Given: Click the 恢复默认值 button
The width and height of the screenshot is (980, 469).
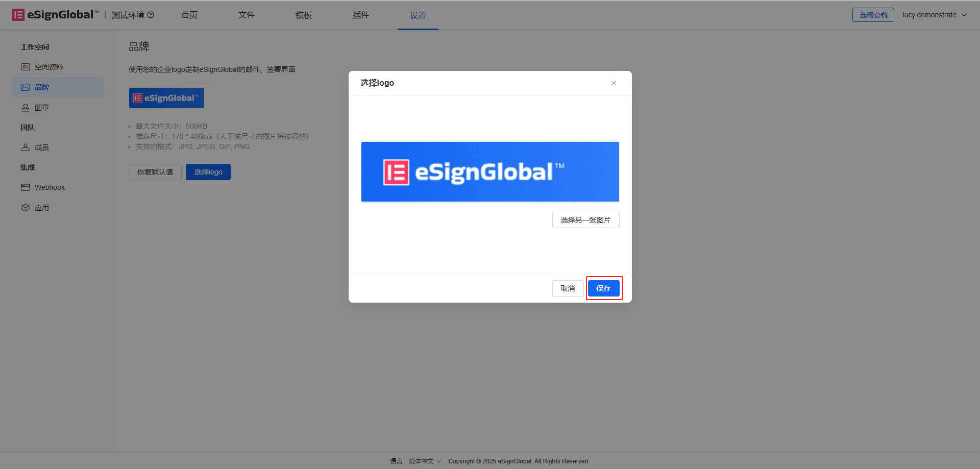Looking at the screenshot, I should point(155,172).
